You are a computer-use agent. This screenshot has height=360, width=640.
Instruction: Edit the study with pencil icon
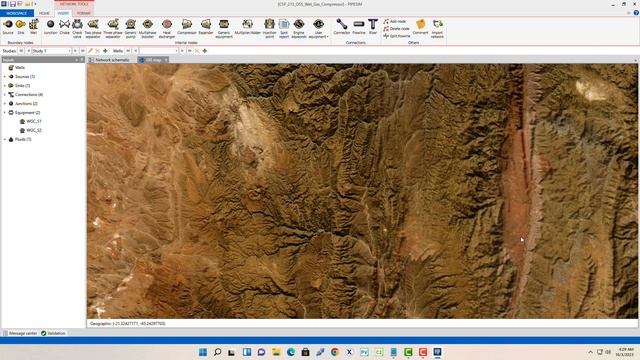tap(91, 51)
